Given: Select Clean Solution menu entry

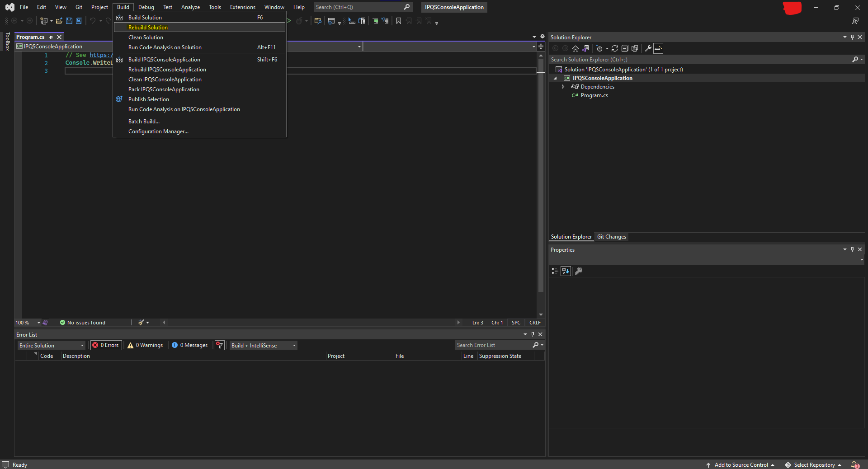Looking at the screenshot, I should point(199,38).
